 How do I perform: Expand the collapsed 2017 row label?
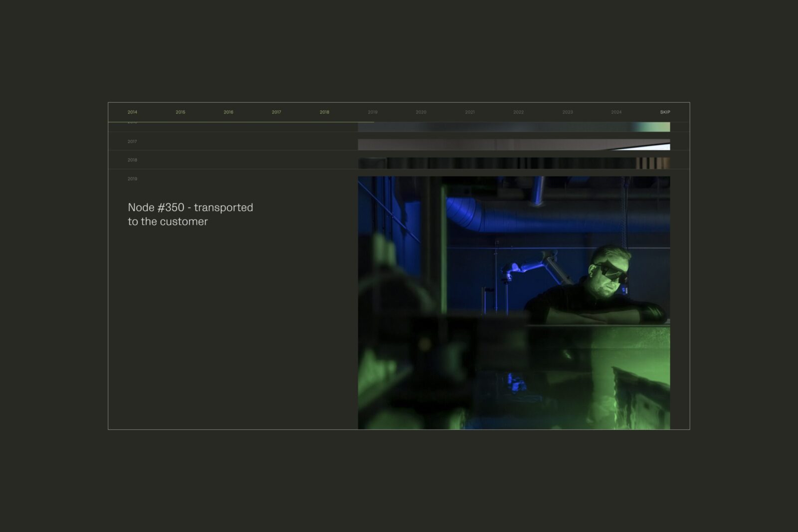tap(132, 142)
